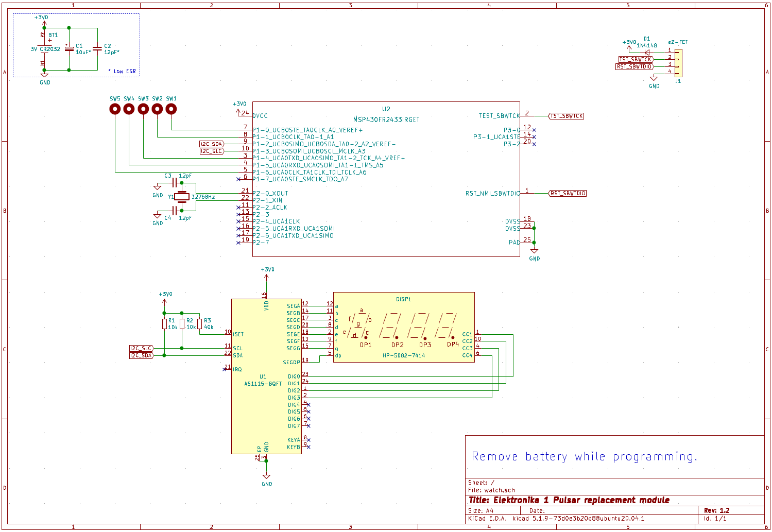Select I2C_SLC label at U1 SCL pin
The width and height of the screenshot is (772, 532).
(141, 348)
